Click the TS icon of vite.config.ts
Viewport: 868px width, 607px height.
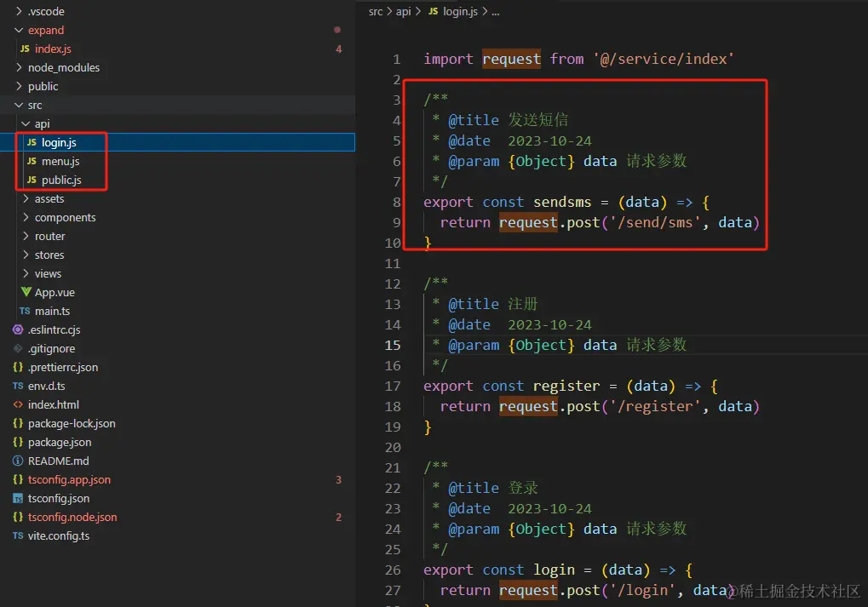[x=18, y=535]
